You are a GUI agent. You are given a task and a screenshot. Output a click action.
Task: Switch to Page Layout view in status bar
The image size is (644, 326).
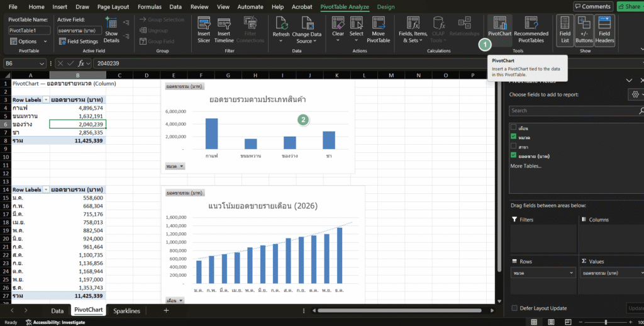click(551, 322)
